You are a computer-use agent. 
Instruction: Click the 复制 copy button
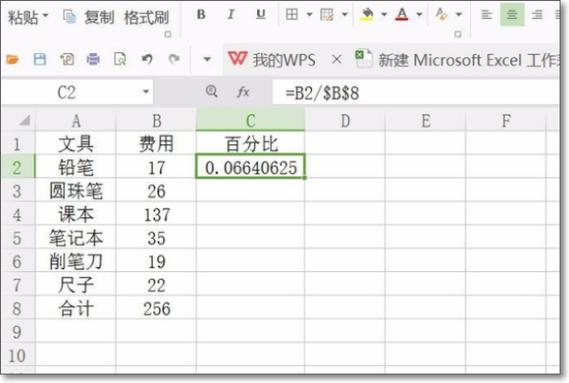(x=89, y=17)
